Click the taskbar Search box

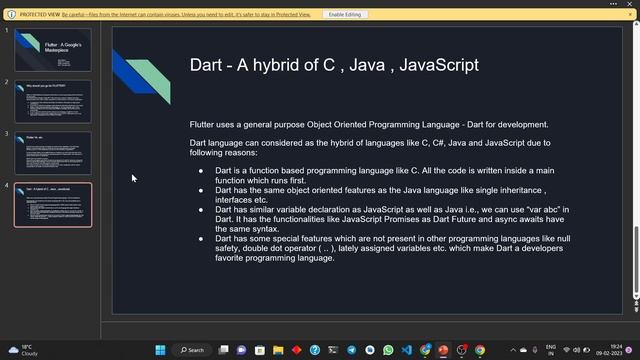click(x=192, y=350)
